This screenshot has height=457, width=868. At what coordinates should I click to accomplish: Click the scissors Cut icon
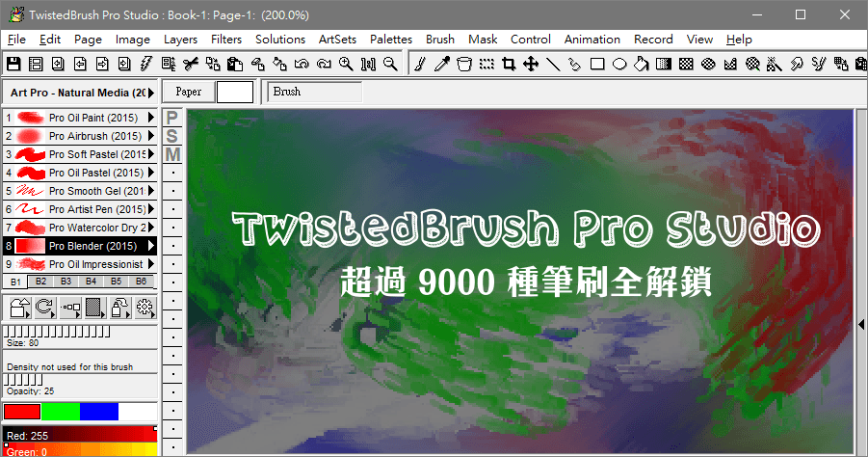coord(191,64)
